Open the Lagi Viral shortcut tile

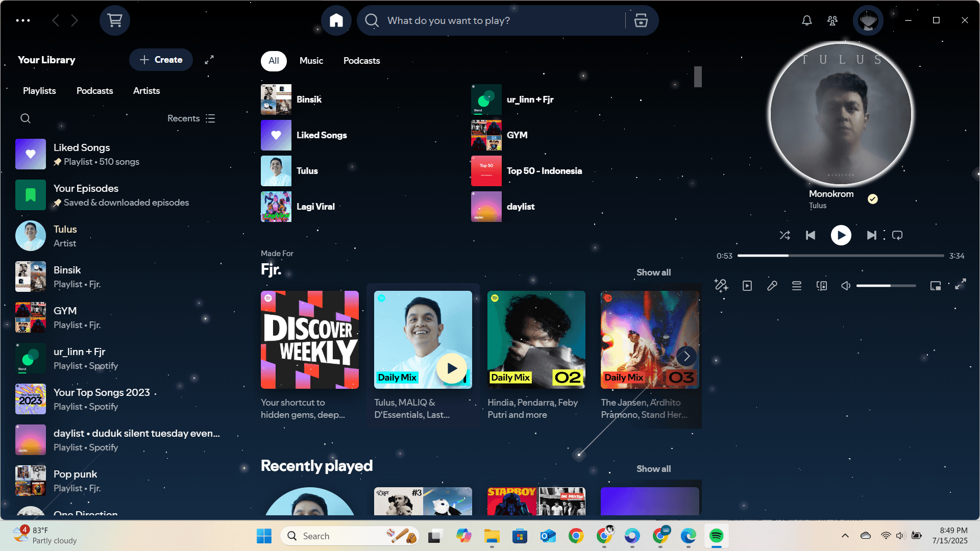[363, 207]
